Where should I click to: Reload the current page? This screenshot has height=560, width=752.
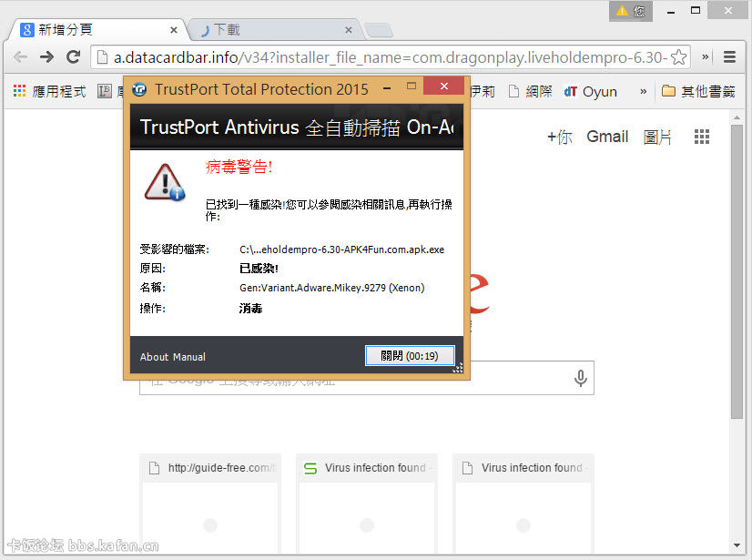click(73, 56)
